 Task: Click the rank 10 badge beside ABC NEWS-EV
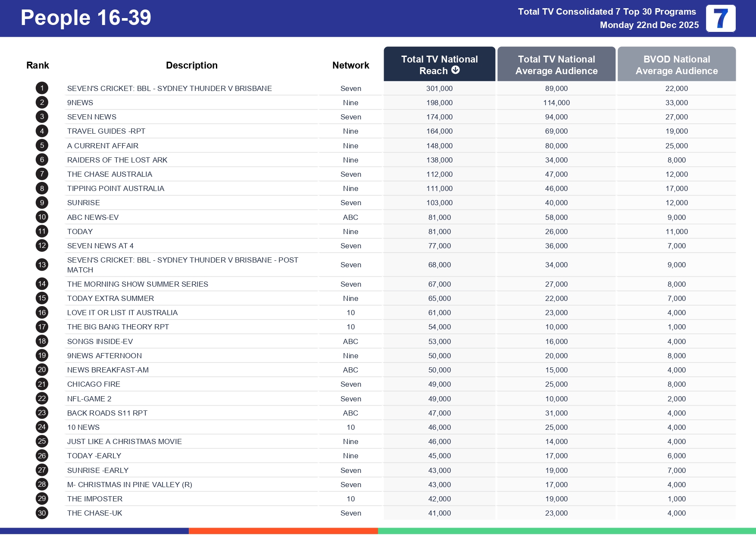pyautogui.click(x=42, y=217)
